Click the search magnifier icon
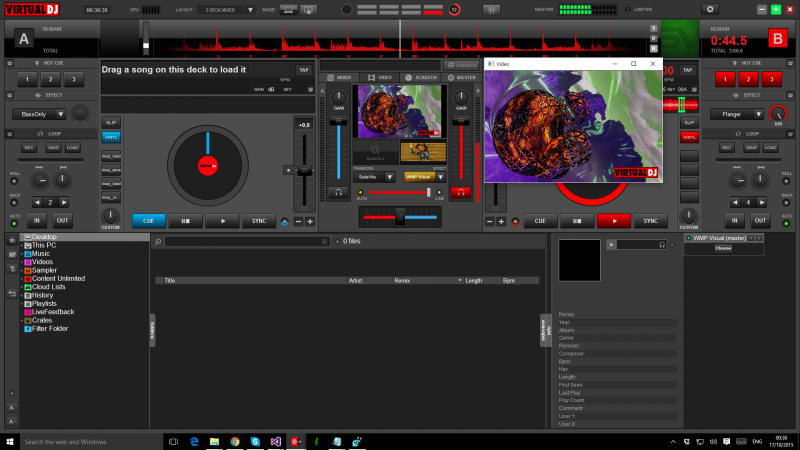Screen dimensions: 800x450 [x=158, y=241]
